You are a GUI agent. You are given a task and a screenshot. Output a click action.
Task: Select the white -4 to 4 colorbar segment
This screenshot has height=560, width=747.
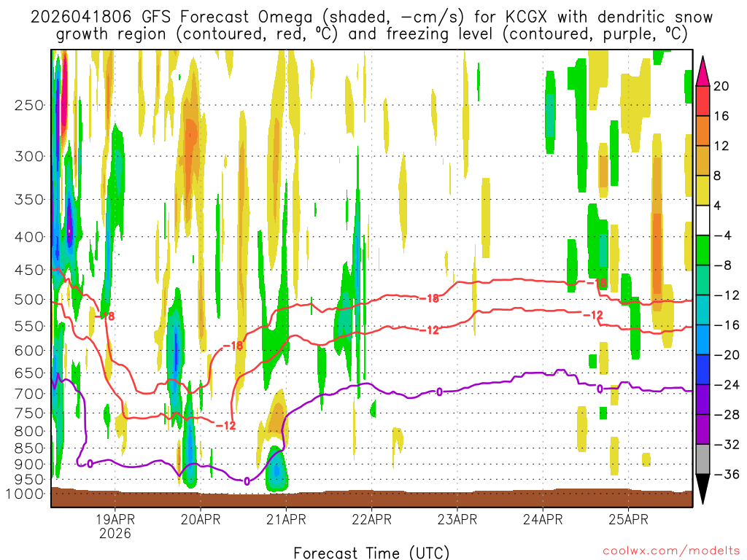click(703, 220)
